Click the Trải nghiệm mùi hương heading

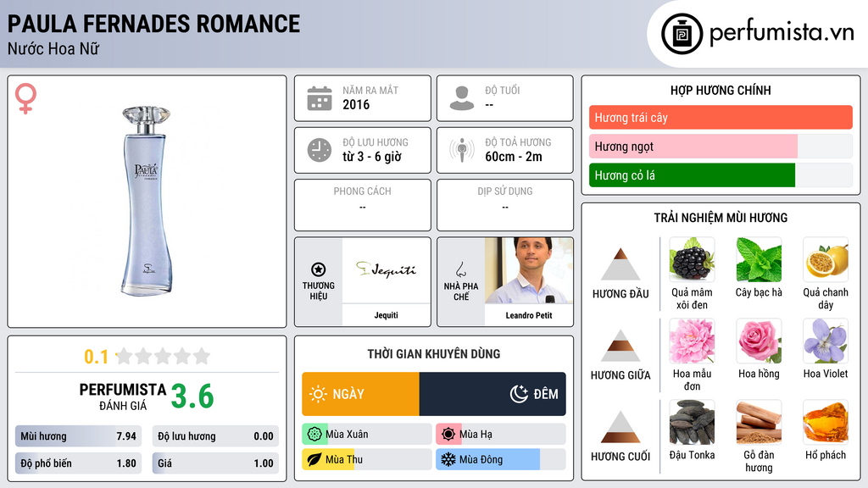pyautogui.click(x=721, y=218)
